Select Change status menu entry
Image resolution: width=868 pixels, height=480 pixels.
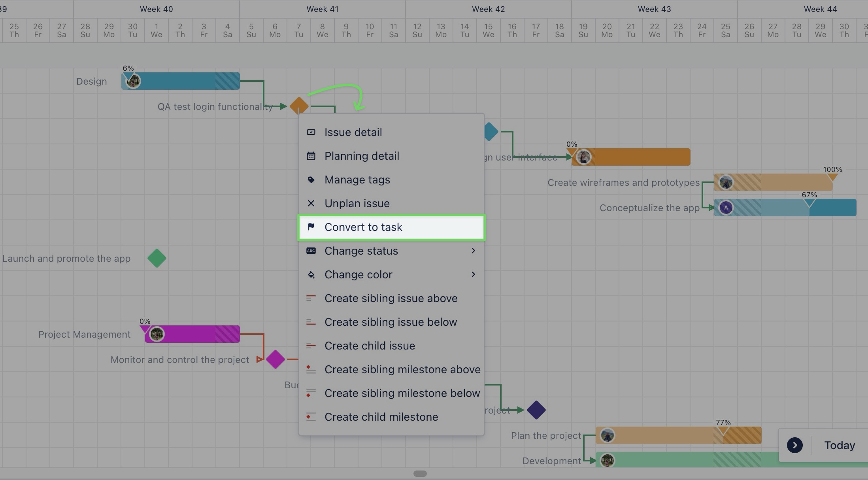pos(361,251)
